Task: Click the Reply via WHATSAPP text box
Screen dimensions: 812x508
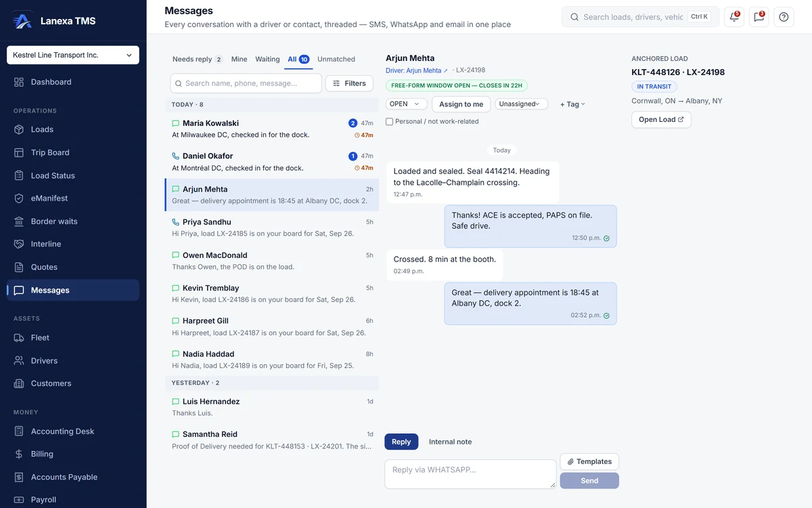Action: click(x=470, y=474)
